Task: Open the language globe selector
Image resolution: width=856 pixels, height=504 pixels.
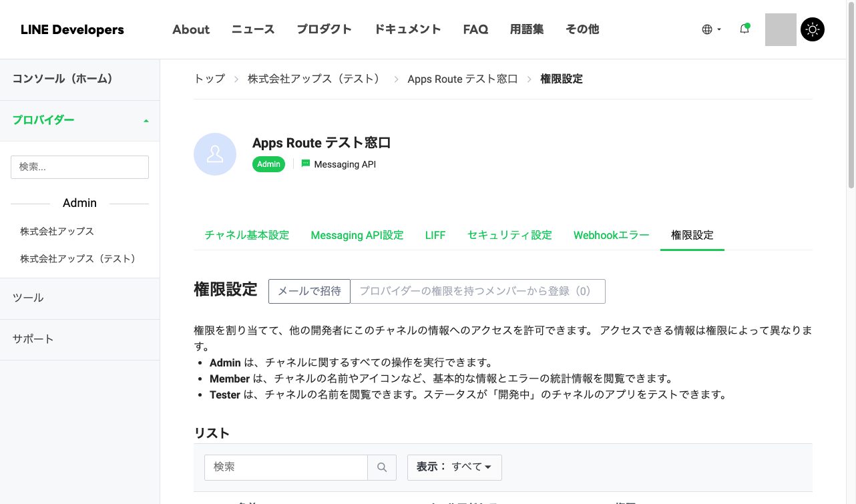Action: pos(712,29)
